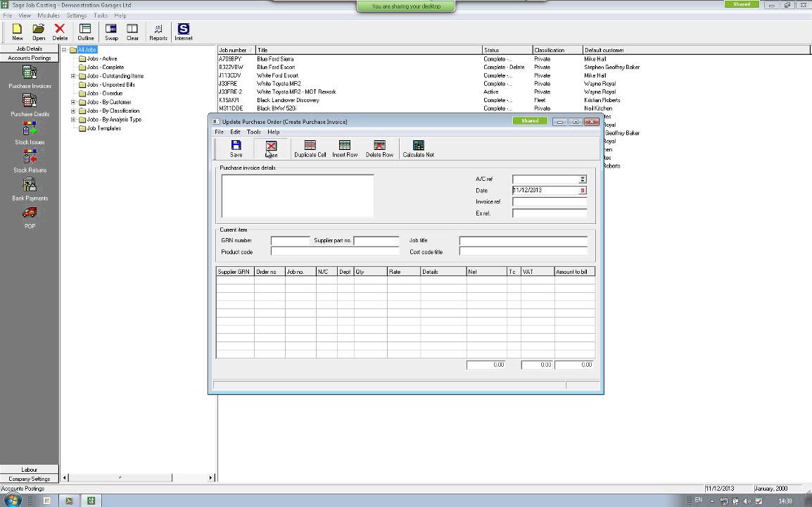The width and height of the screenshot is (812, 507).
Task: Open the POP sidebar icon
Action: 30,217
